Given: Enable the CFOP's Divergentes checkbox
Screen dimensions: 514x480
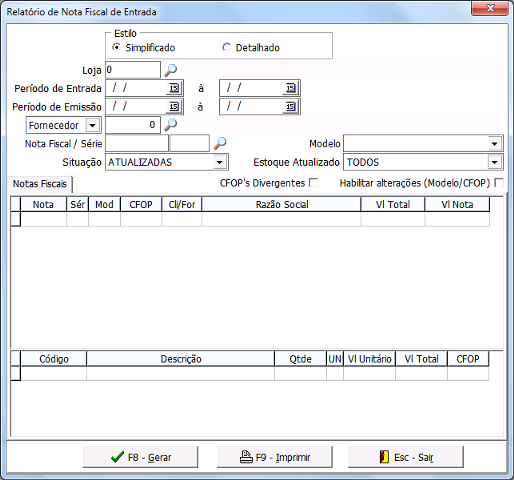Looking at the screenshot, I should click(313, 183).
